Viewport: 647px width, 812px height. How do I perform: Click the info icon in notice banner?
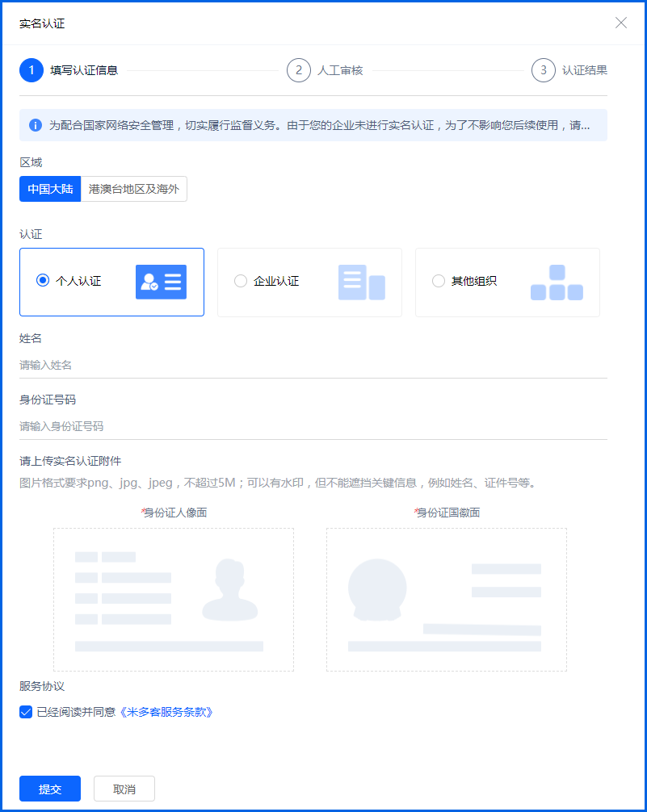(x=36, y=125)
